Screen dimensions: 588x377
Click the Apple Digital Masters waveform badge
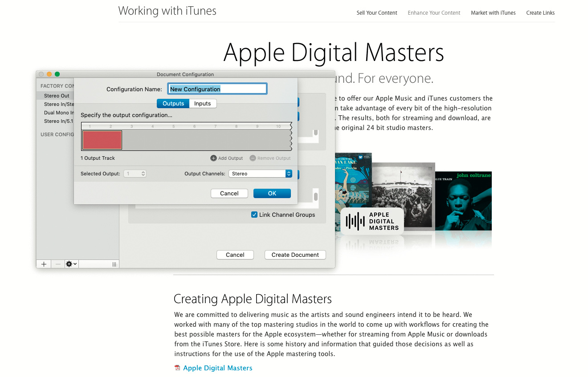(x=372, y=221)
